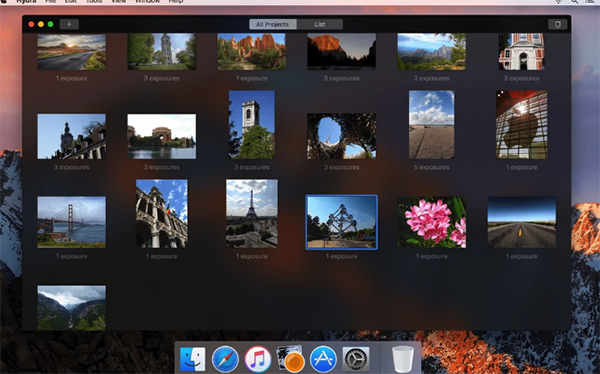Select the park tower with trees thumbnail
This screenshot has height=374, width=600.
pyautogui.click(x=161, y=52)
